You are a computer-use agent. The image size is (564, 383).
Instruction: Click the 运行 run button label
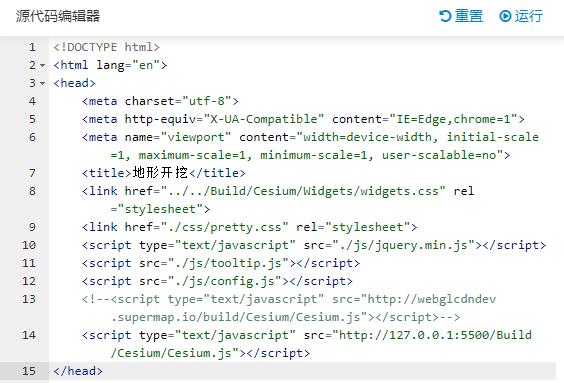[528, 16]
